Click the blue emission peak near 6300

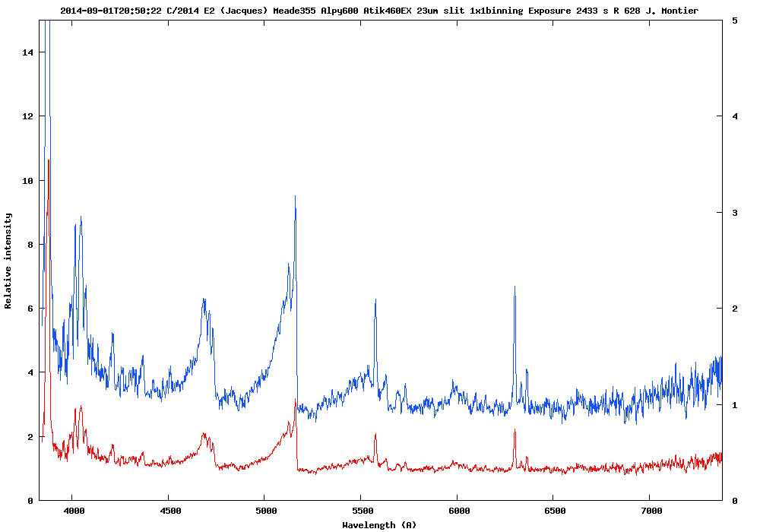pos(515,287)
